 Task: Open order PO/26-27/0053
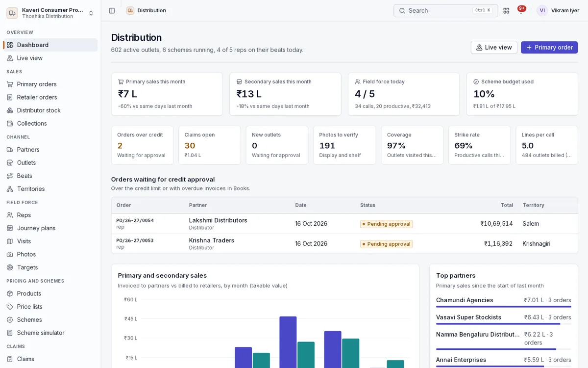click(x=135, y=240)
